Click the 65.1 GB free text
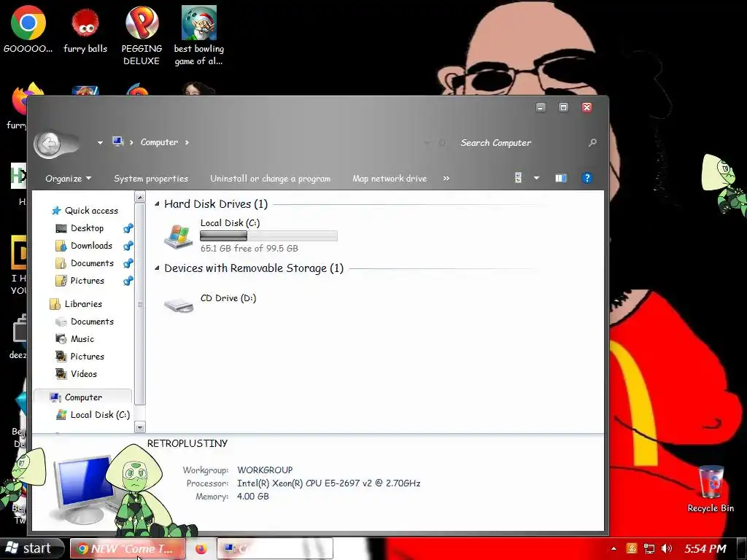This screenshot has width=747, height=560. (249, 249)
